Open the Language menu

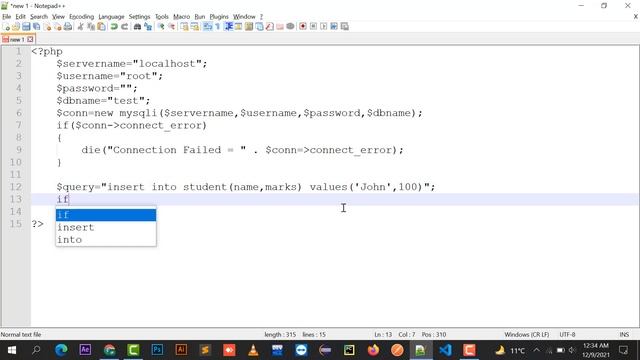[x=111, y=17]
